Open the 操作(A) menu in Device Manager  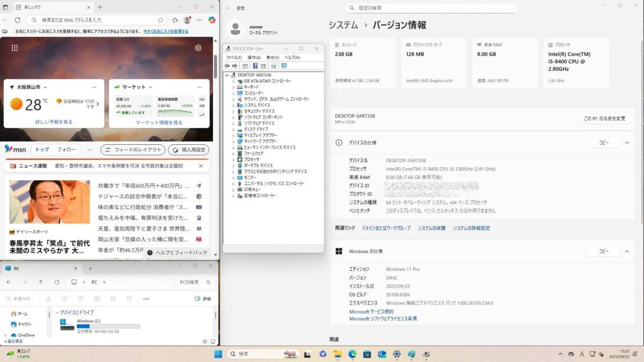click(254, 57)
